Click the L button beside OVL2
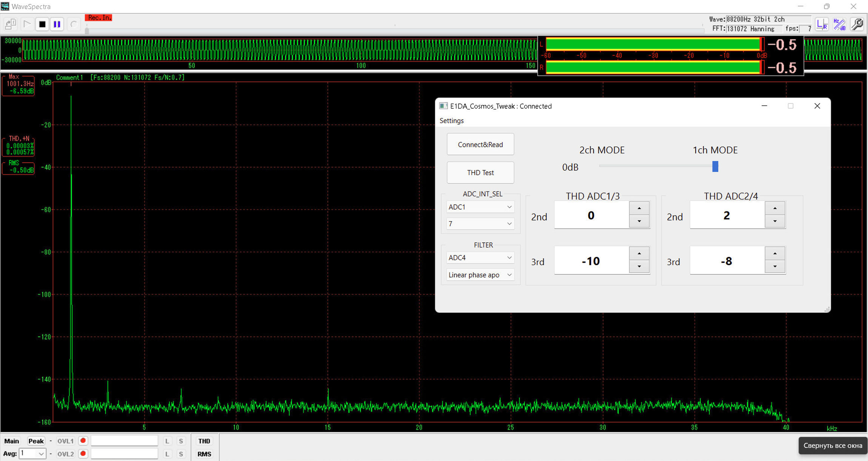This screenshot has width=868, height=461. pos(167,454)
